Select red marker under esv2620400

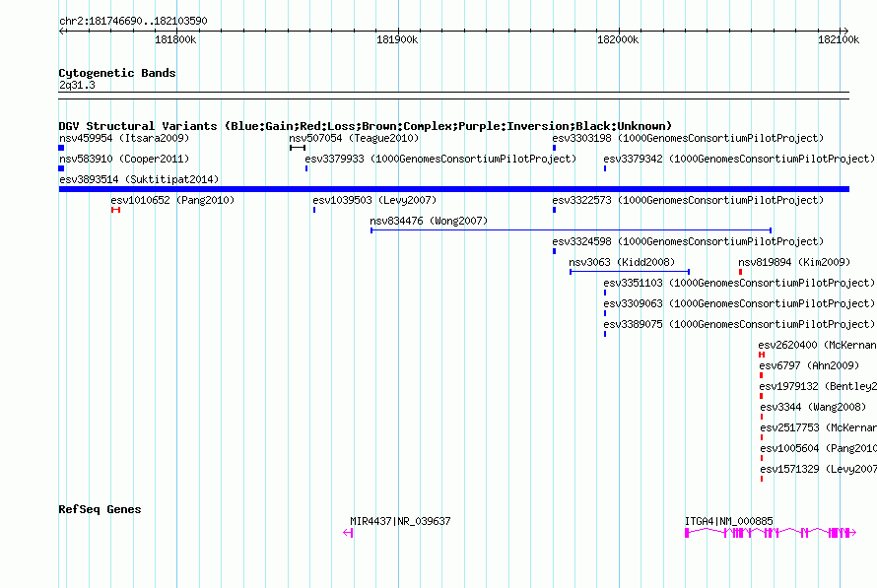point(762,355)
